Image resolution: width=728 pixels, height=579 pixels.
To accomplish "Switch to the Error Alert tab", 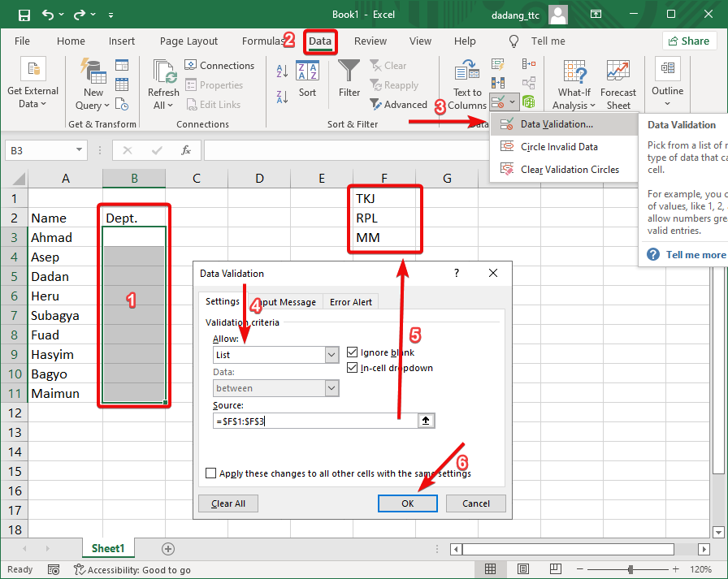I will 351,302.
